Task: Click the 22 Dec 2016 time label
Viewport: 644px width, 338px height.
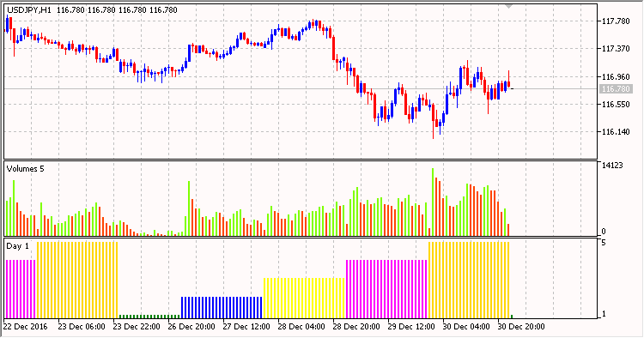Action: coord(26,327)
